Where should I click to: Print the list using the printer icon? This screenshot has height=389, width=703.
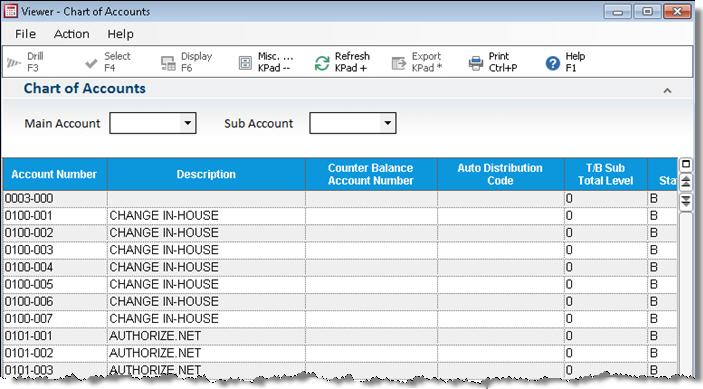click(x=476, y=63)
